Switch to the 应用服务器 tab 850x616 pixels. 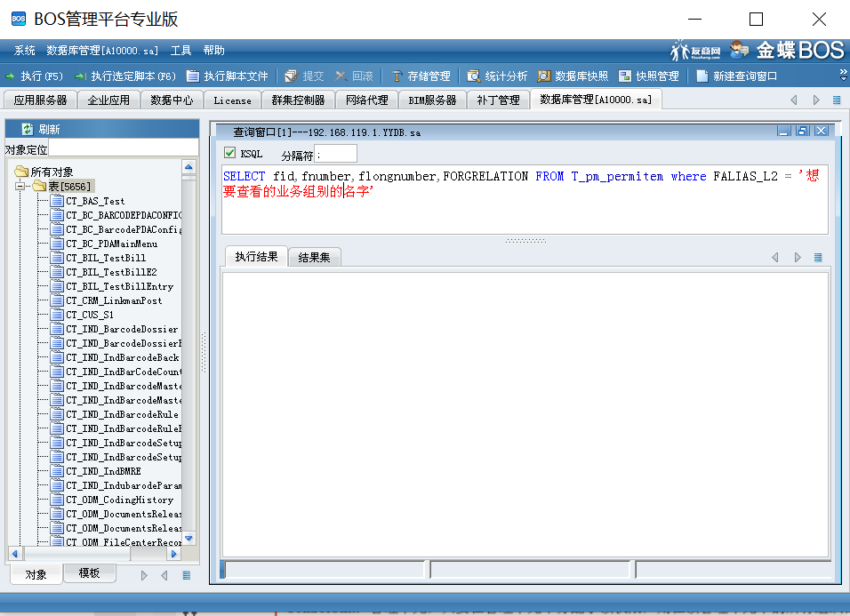click(40, 100)
